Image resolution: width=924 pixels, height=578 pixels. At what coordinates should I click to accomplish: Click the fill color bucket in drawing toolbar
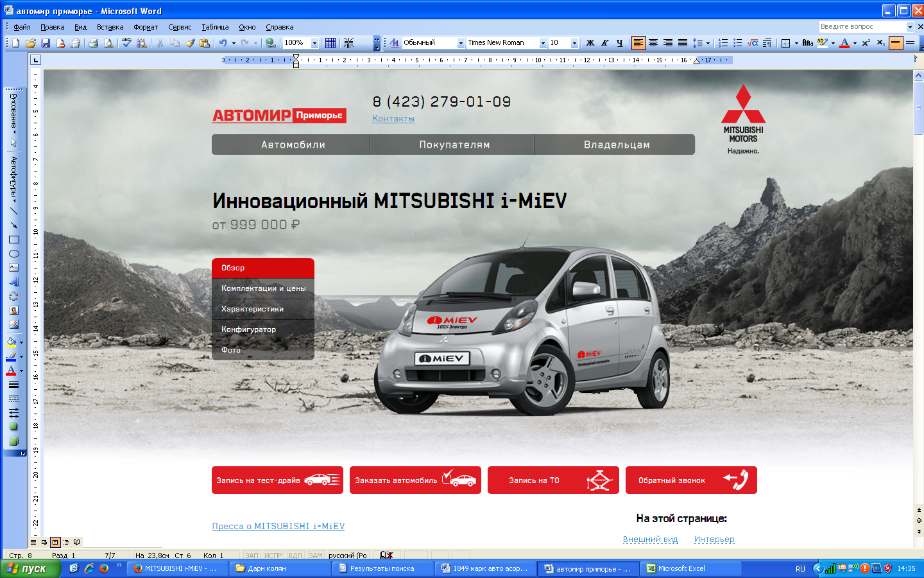(x=11, y=342)
